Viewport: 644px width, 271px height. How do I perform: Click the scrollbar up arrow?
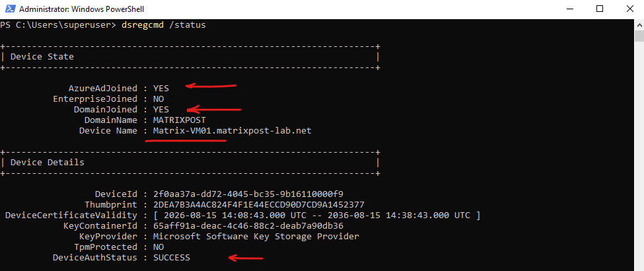[x=639, y=24]
